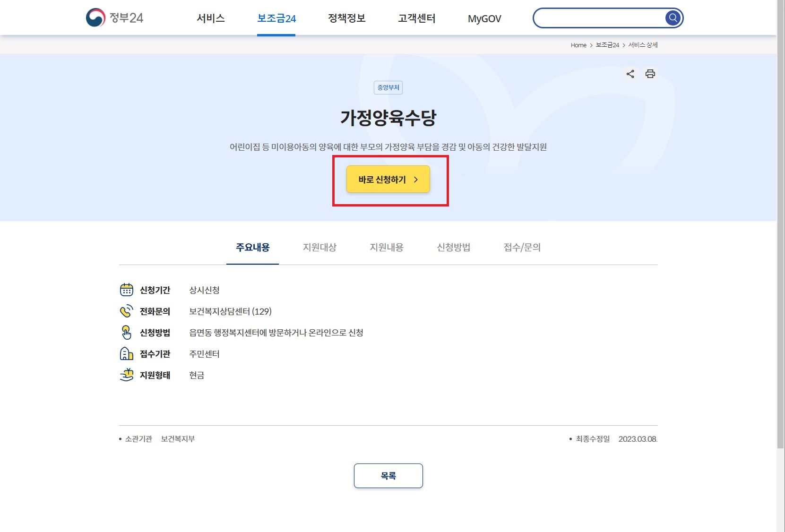
Task: Open the 고객센터 menu
Action: [x=417, y=18]
